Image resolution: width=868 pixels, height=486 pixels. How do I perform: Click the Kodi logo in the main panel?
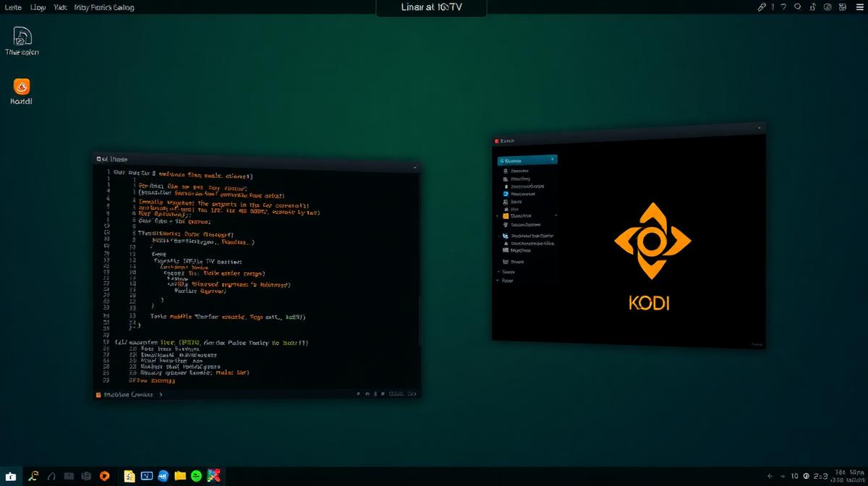tap(650, 239)
